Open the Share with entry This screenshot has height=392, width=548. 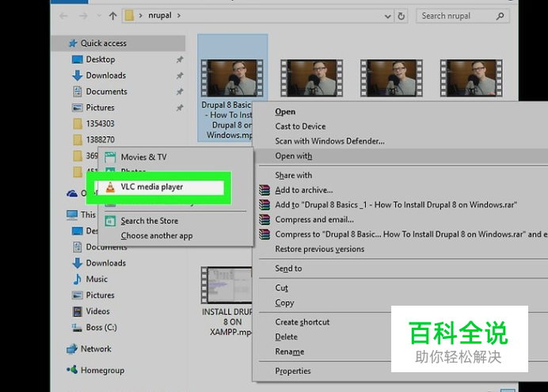point(294,175)
